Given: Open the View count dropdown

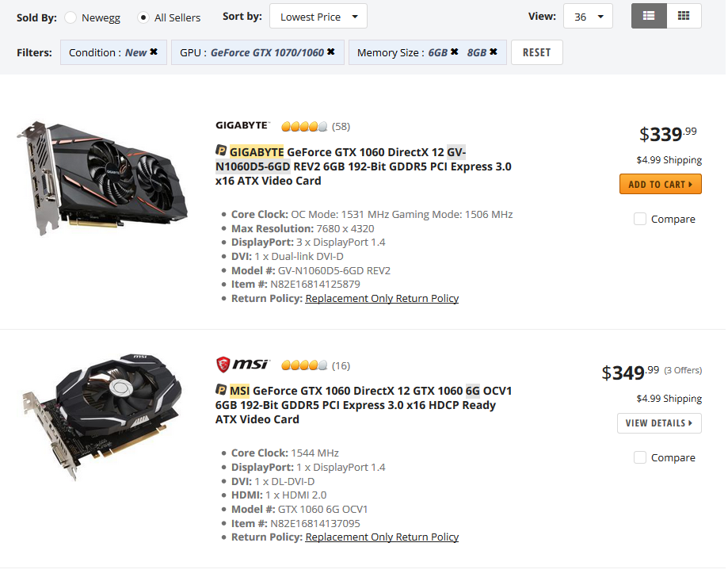Looking at the screenshot, I should (x=588, y=17).
